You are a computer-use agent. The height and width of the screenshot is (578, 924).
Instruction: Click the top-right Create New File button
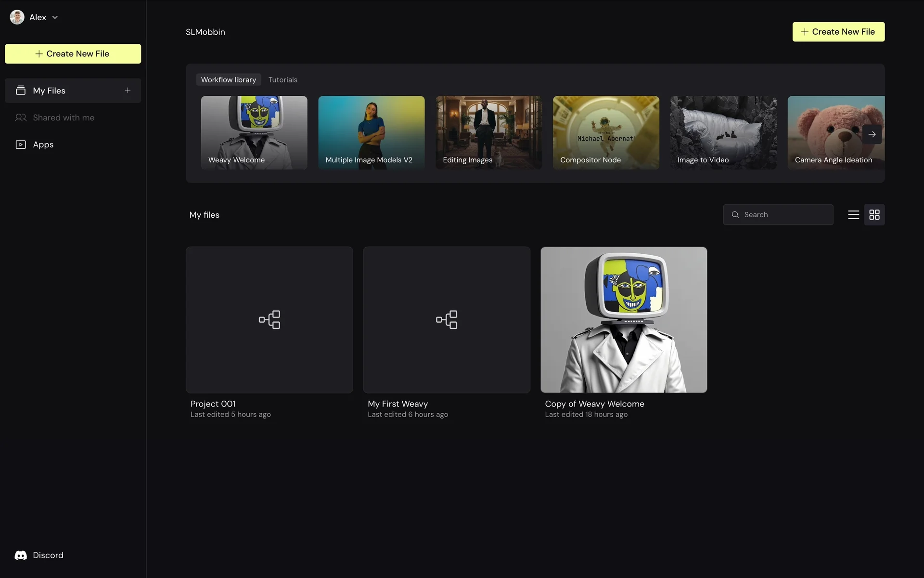tap(838, 32)
